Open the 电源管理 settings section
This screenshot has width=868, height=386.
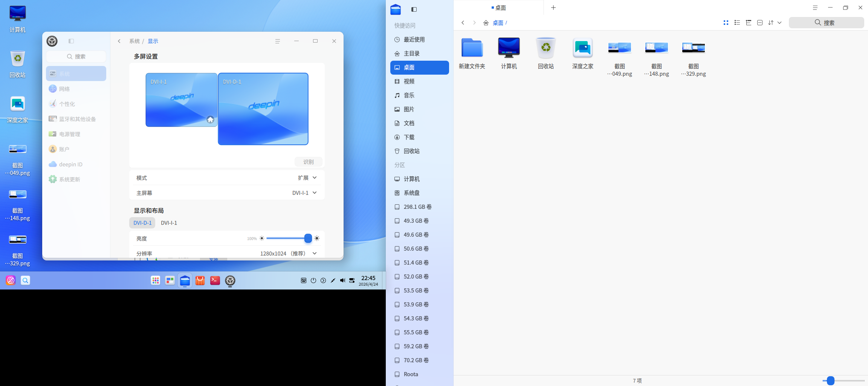70,134
